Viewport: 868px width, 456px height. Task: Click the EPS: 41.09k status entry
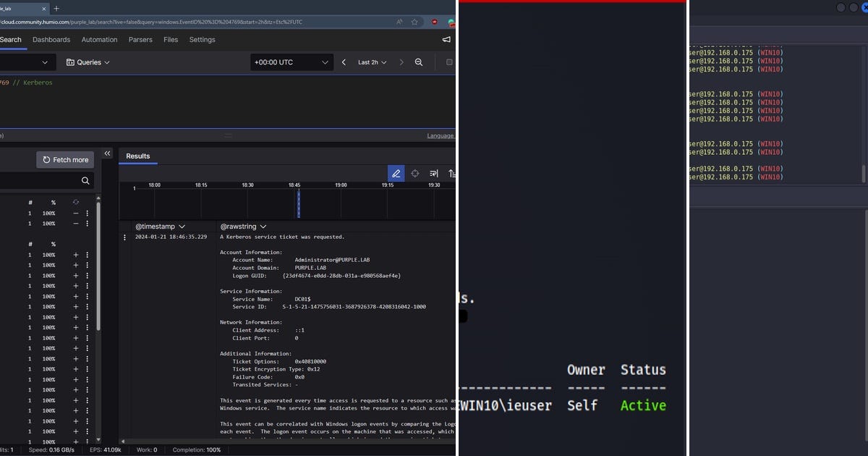click(x=106, y=450)
